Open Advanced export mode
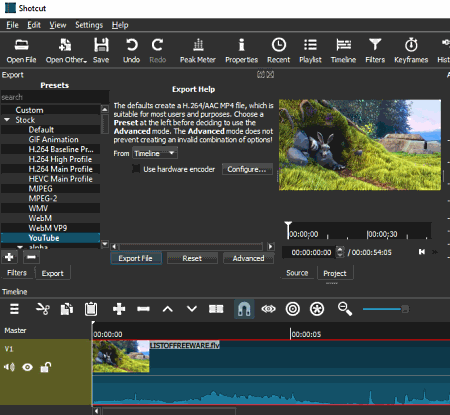This screenshot has width=450, height=415. pyautogui.click(x=248, y=258)
